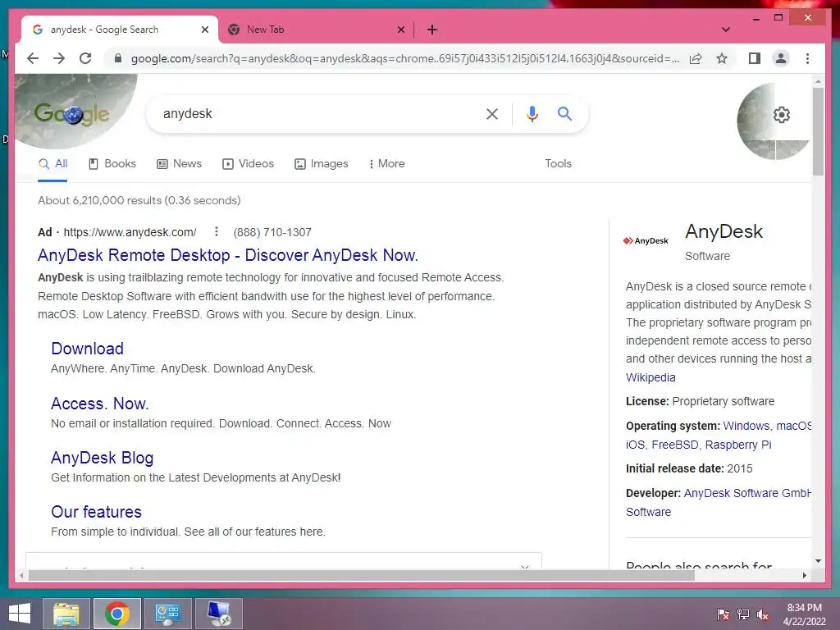Click the network tray icon
The width and height of the screenshot is (840, 630).
pyautogui.click(x=743, y=614)
